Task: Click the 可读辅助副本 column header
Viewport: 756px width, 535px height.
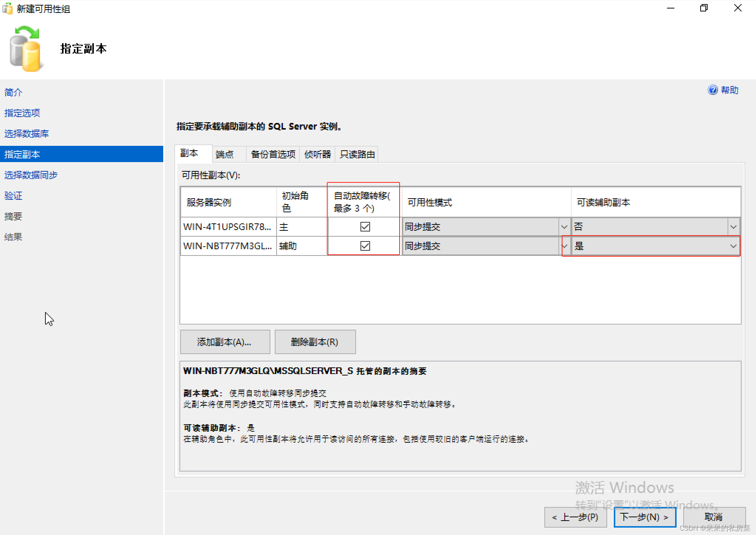Action: [656, 202]
